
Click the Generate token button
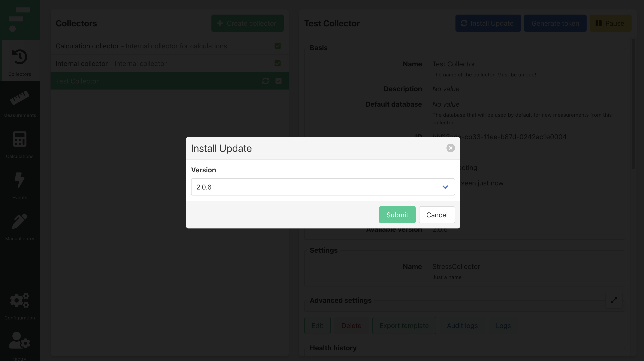tap(555, 23)
